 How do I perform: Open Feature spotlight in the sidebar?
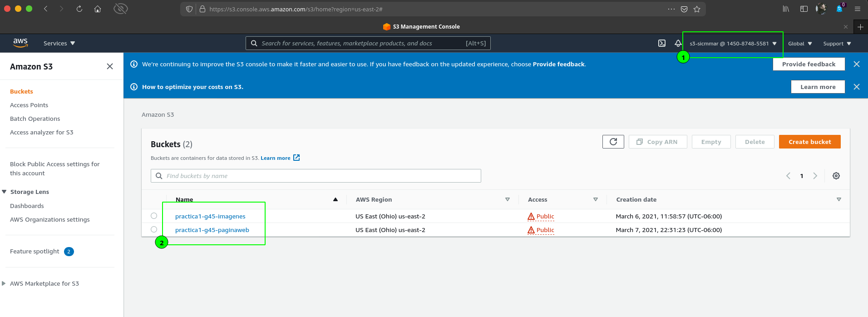(35, 251)
